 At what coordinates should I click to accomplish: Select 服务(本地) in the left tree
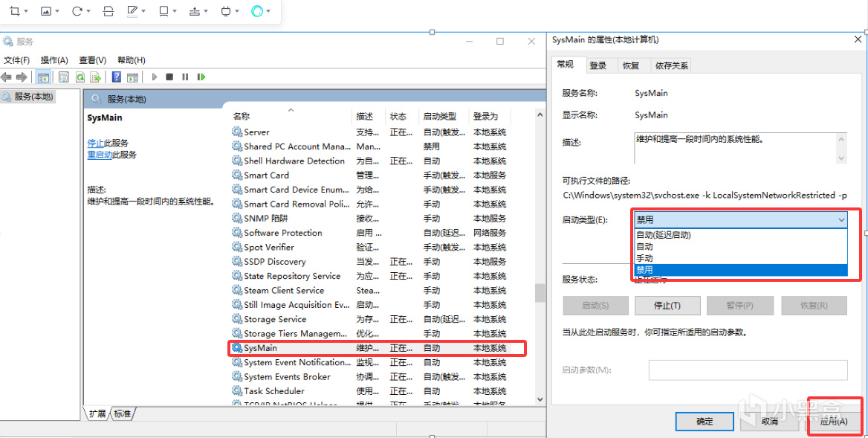tap(33, 97)
